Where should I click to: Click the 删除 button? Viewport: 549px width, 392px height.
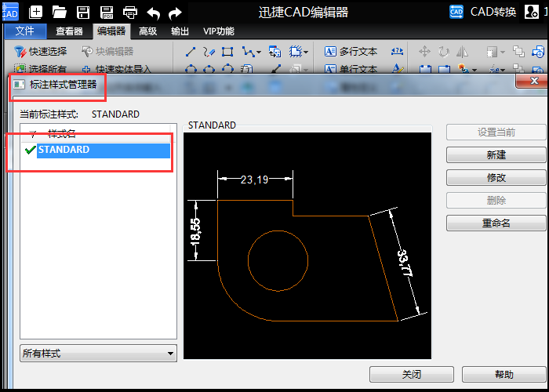(x=496, y=200)
